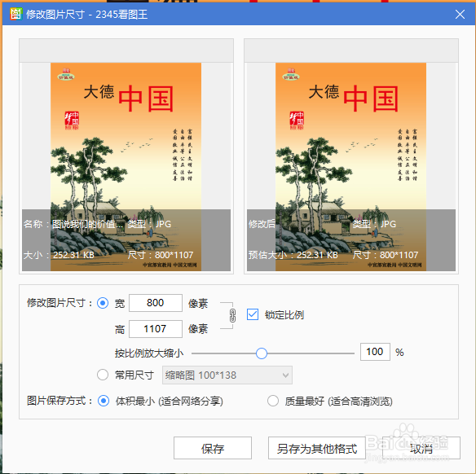Click the 按比例放大缩小 label

point(149,353)
